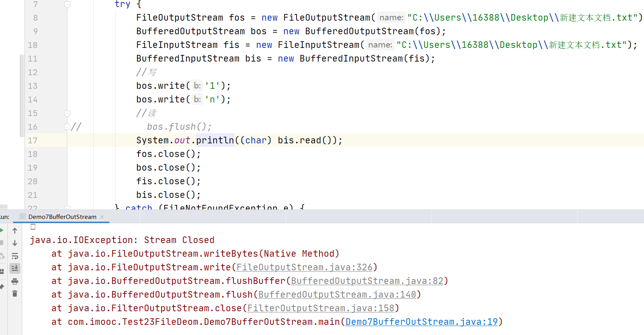Click the Down the Stack Trace arrow
The width and height of the screenshot is (644, 335).
point(15,243)
